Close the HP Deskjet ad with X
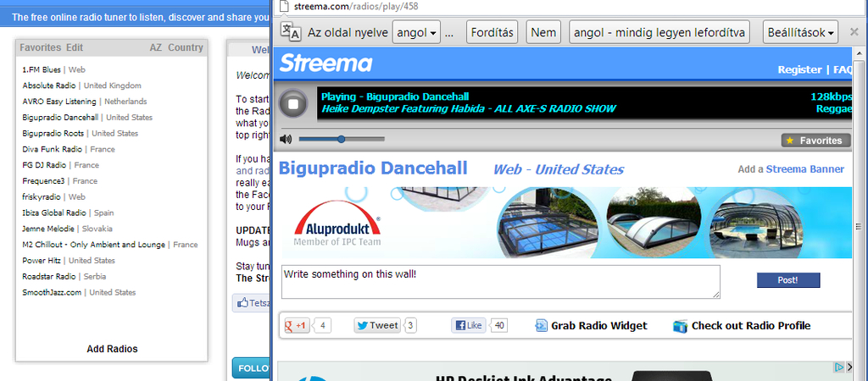The image size is (868, 381). click(849, 367)
